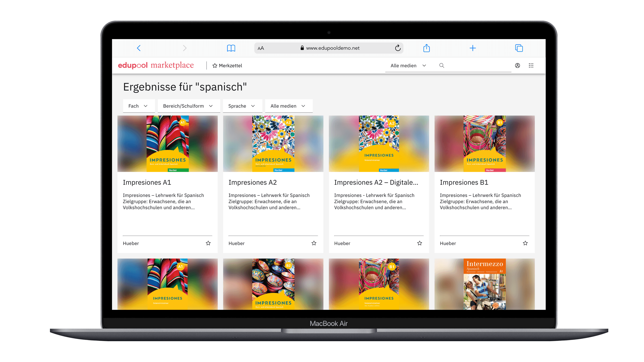Click the Safari share icon
This screenshot has width=644, height=362.
click(427, 48)
